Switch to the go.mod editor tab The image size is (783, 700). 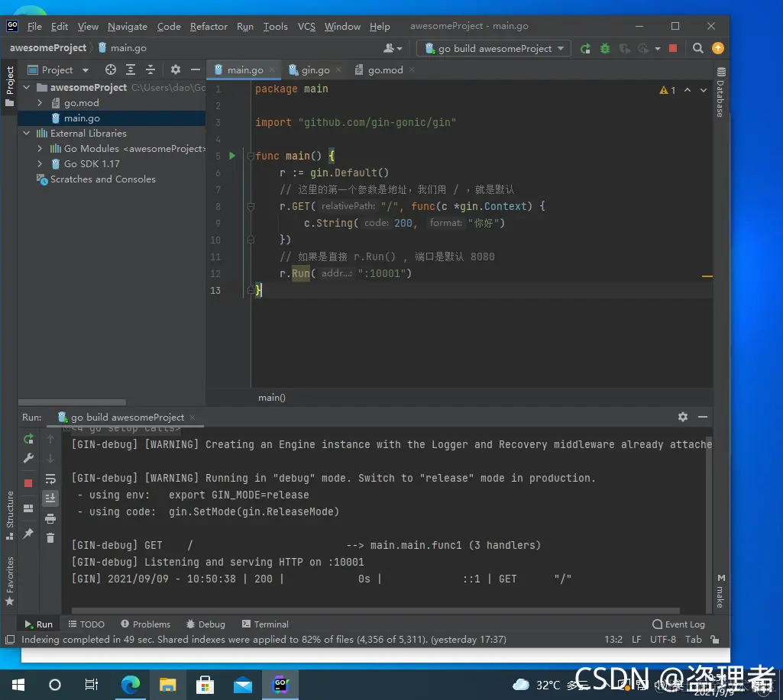pos(385,70)
